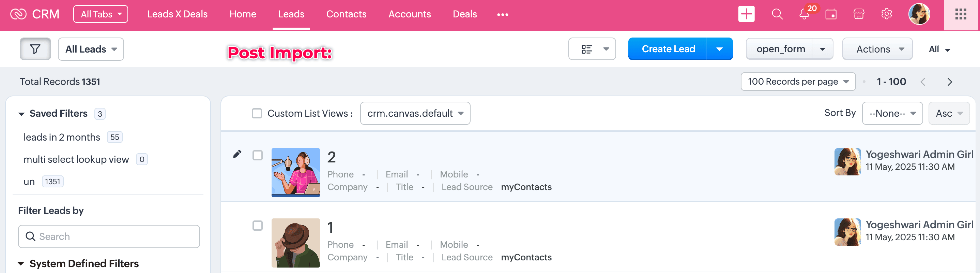Toggle the select-all checkbox beside Custom List Views
This screenshot has width=980, height=273.
[x=257, y=113]
